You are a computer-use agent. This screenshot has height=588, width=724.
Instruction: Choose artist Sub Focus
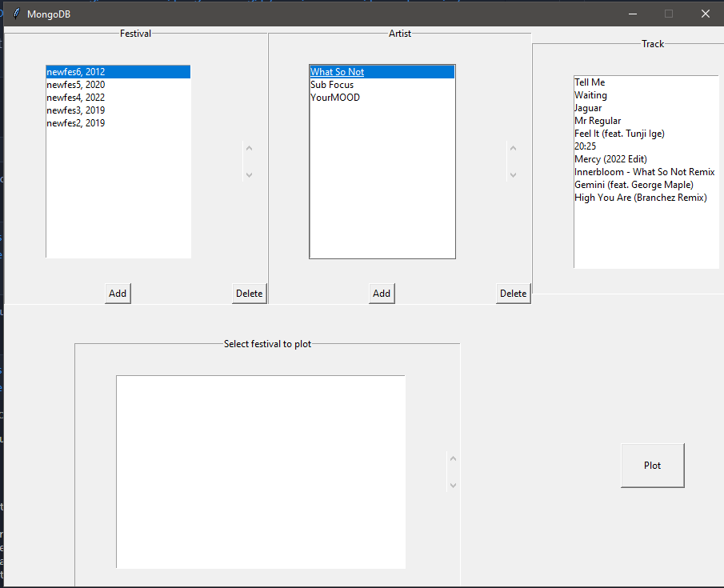coord(382,85)
